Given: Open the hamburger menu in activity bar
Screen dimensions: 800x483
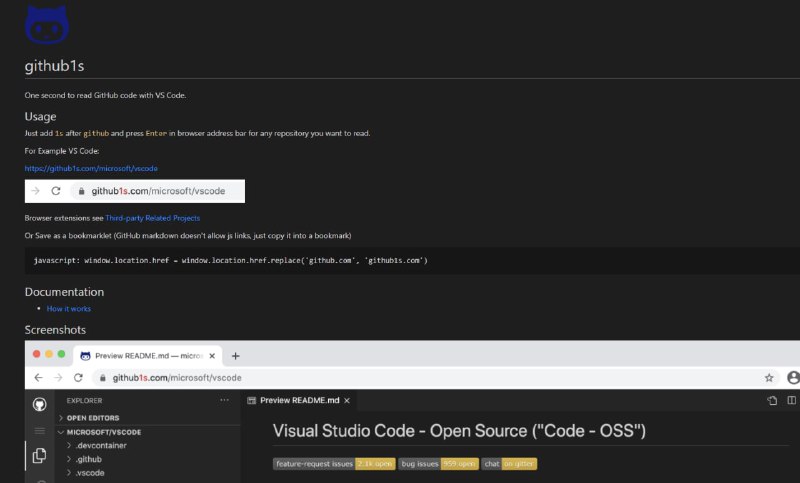Looking at the screenshot, I should (40, 431).
